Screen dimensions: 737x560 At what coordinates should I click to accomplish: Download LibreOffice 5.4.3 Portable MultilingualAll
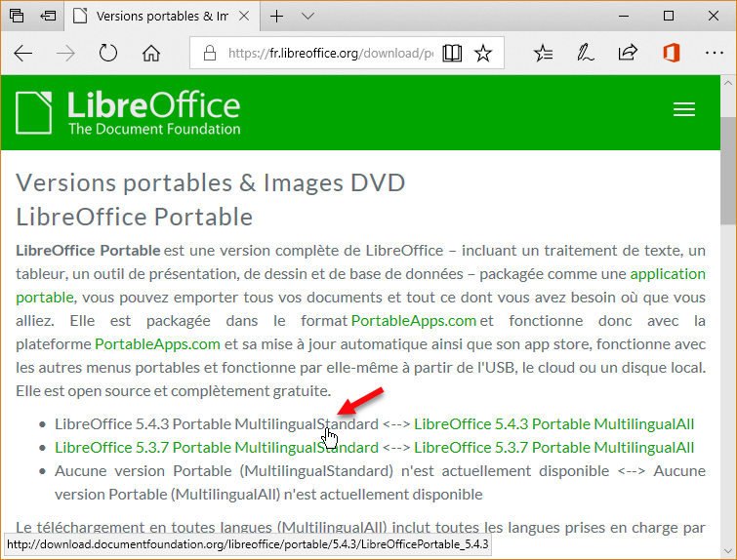tap(553, 424)
